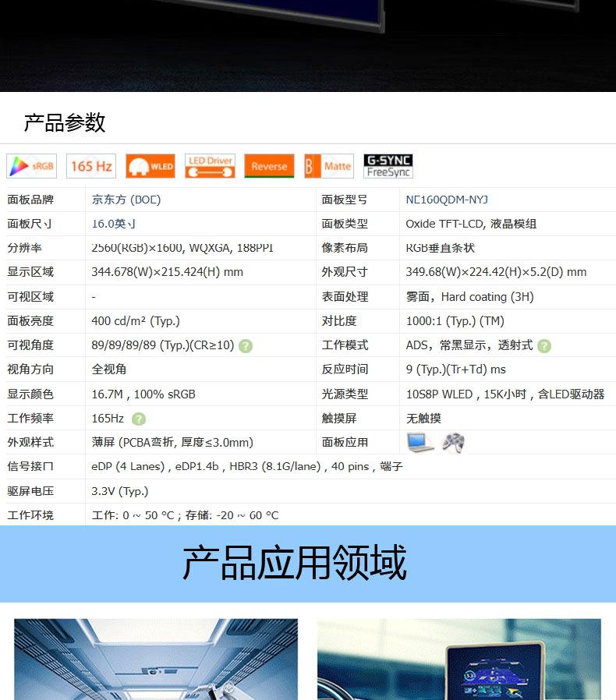Image resolution: width=616 pixels, height=700 pixels.
Task: Click the 产品应用领域 banner title
Action: 295,563
